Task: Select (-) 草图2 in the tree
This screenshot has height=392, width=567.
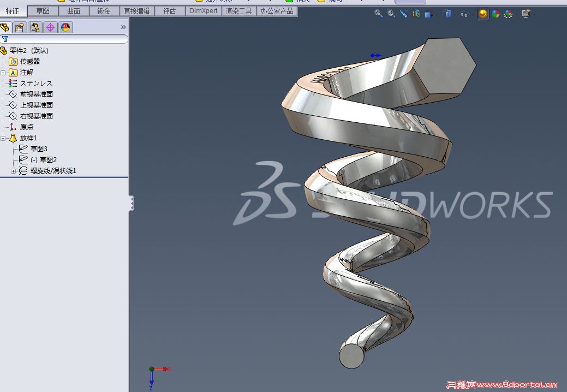Action: 44,159
